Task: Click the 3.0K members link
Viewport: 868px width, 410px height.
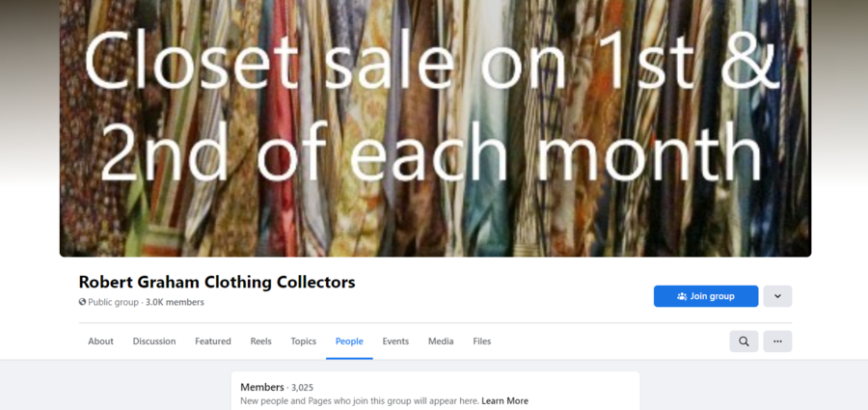Action: click(175, 302)
